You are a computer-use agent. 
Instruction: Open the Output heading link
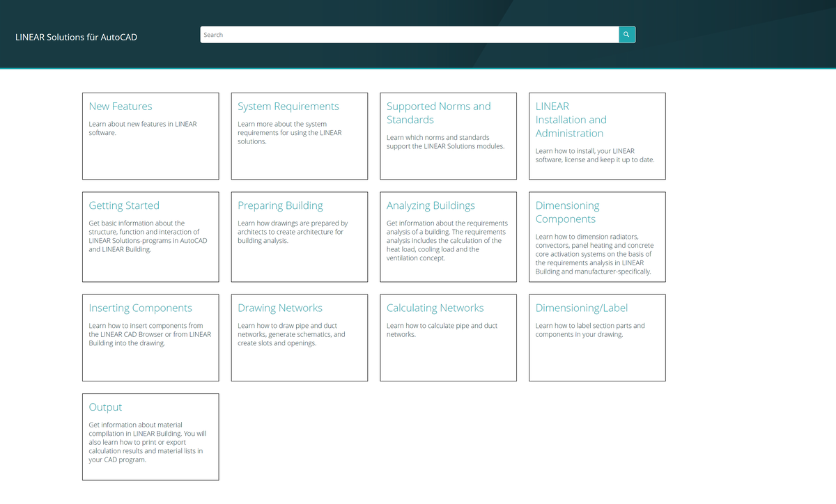(105, 407)
